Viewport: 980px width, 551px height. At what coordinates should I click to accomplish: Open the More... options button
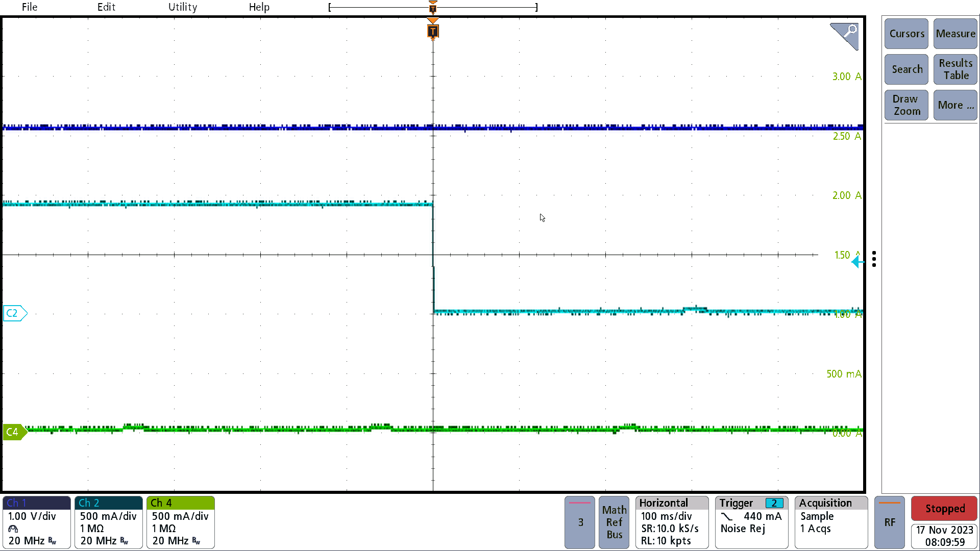955,105
